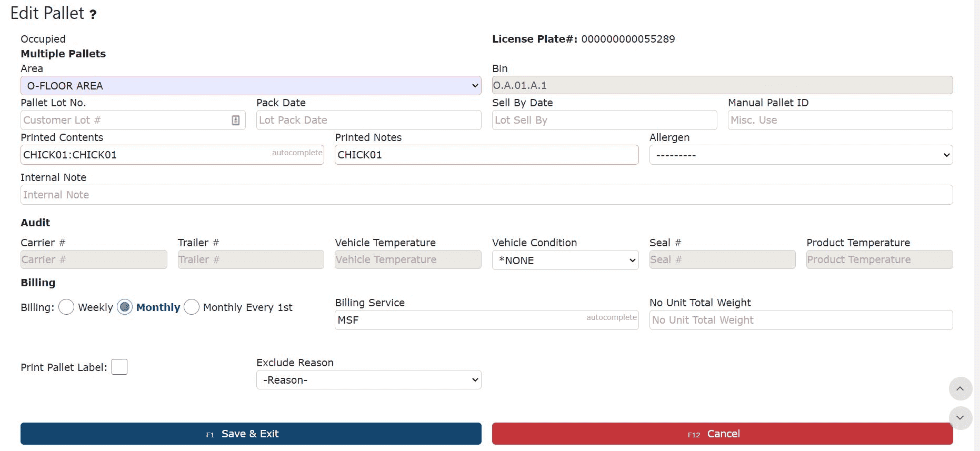Click the Internal Note input field
980x451 pixels.
[x=486, y=195]
